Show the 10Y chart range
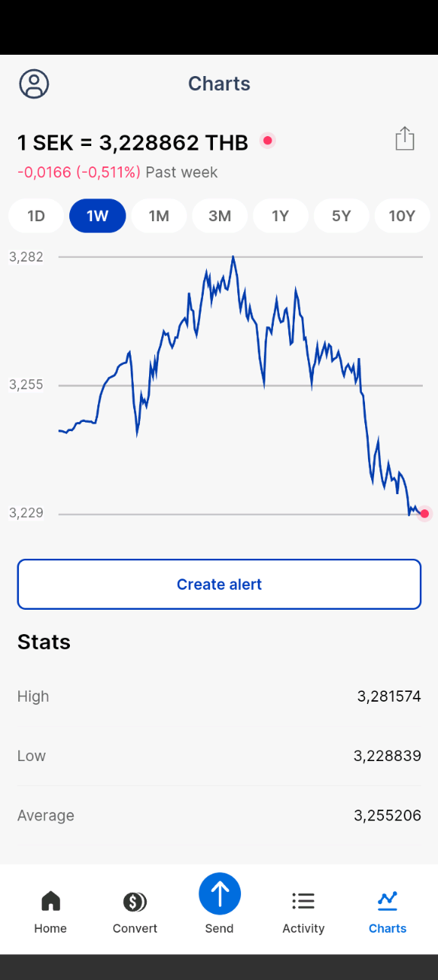The height and width of the screenshot is (980, 438). 402,216
